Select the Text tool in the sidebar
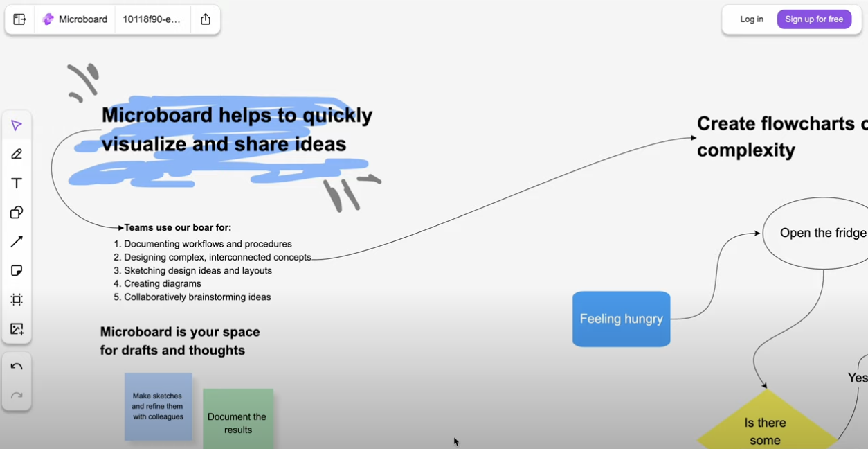Screen dimensions: 868x449 coord(17,183)
